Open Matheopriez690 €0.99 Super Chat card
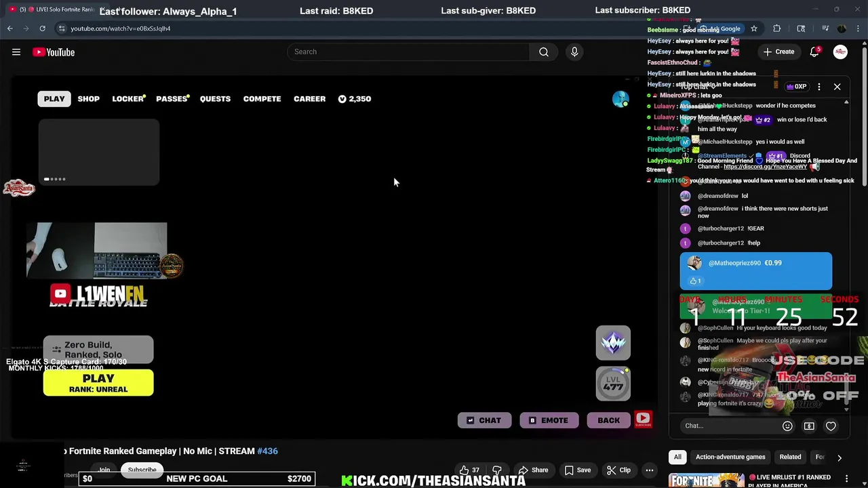The width and height of the screenshot is (868, 488). click(755, 270)
